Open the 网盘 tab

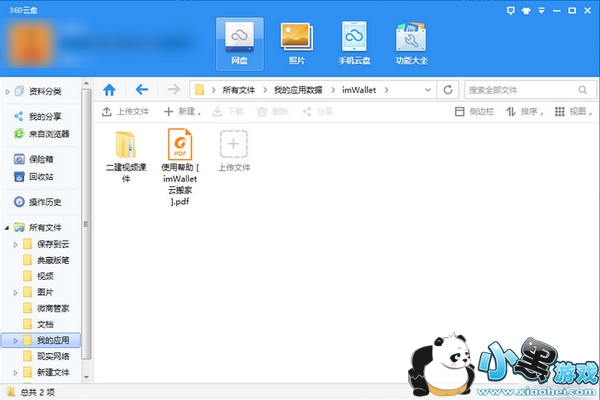tap(240, 44)
